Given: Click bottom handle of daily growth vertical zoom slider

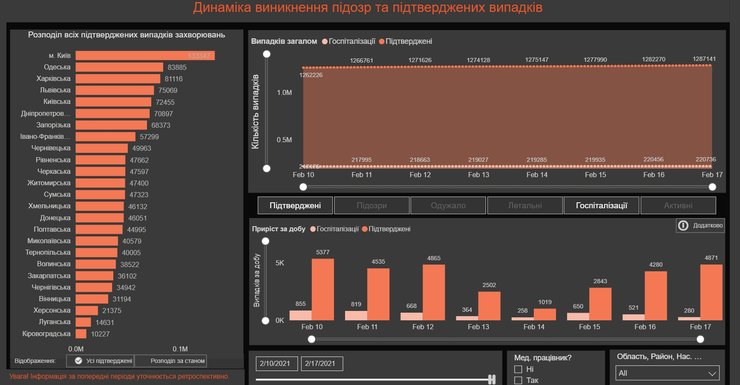Looking at the screenshot, I should coord(266,321).
